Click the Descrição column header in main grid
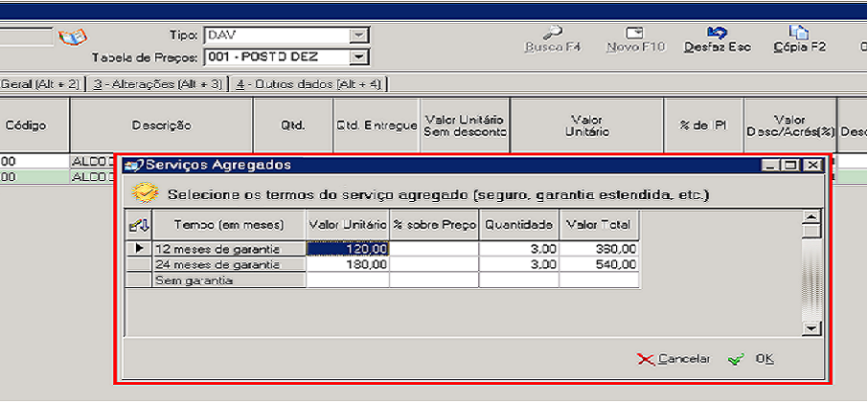This screenshot has width=868, height=403. tap(162, 125)
